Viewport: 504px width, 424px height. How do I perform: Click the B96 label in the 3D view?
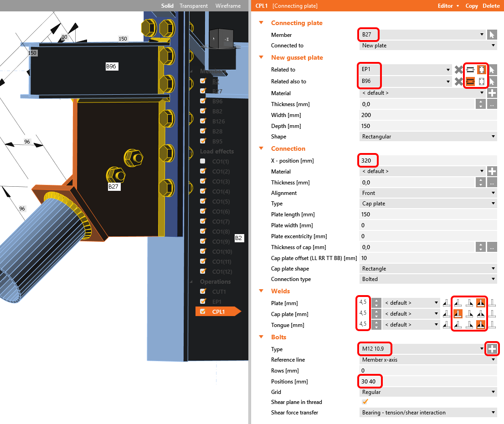click(111, 66)
